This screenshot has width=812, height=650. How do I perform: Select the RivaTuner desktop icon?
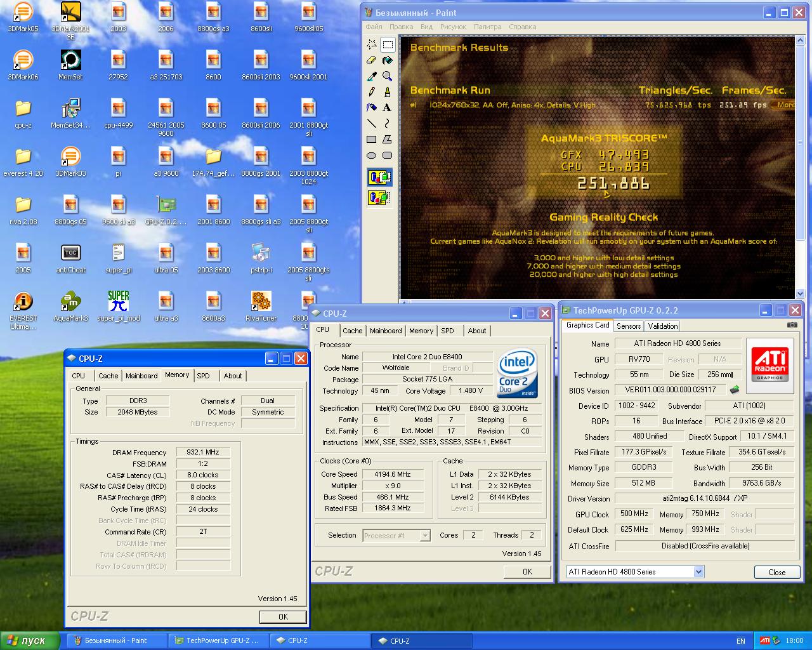261,307
